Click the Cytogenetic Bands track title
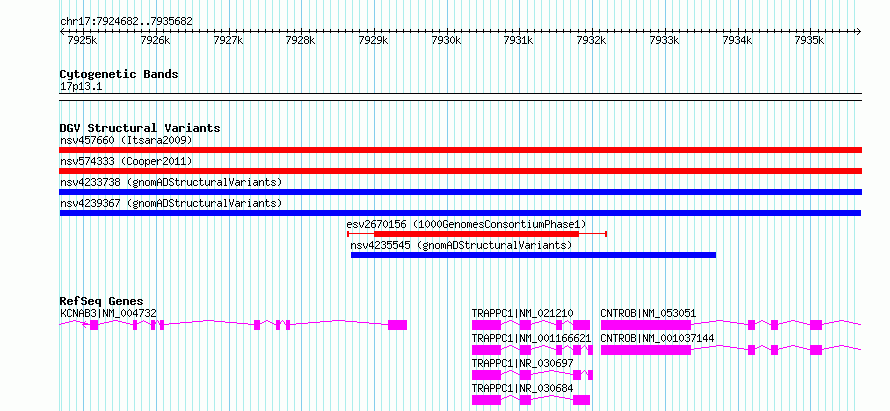Image resolution: width=890 pixels, height=411 pixels. 119,74
